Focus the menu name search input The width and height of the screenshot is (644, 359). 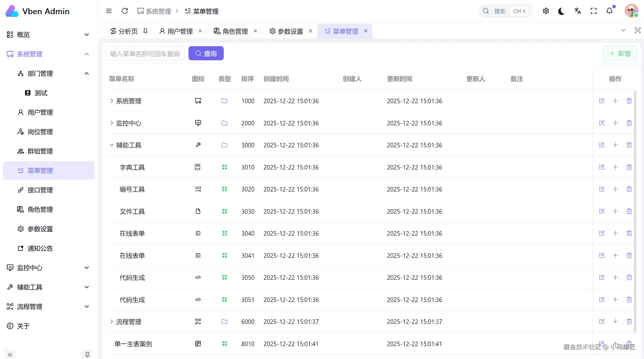[145, 53]
